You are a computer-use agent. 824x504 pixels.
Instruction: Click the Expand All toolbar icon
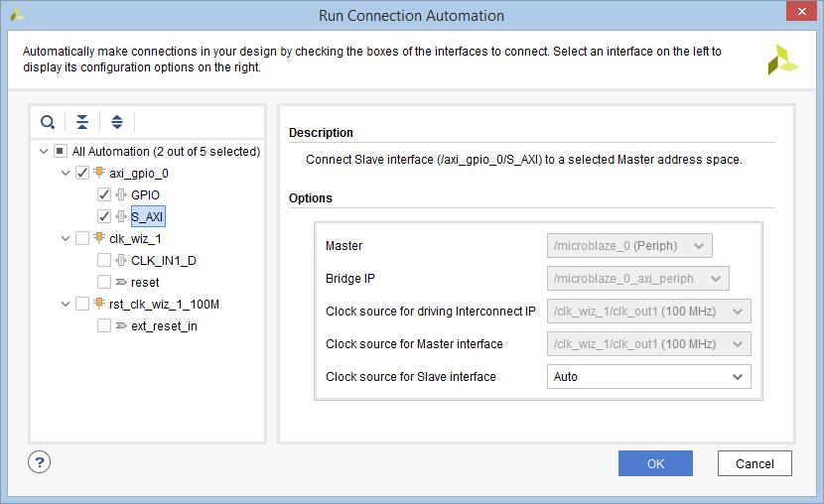pos(117,122)
